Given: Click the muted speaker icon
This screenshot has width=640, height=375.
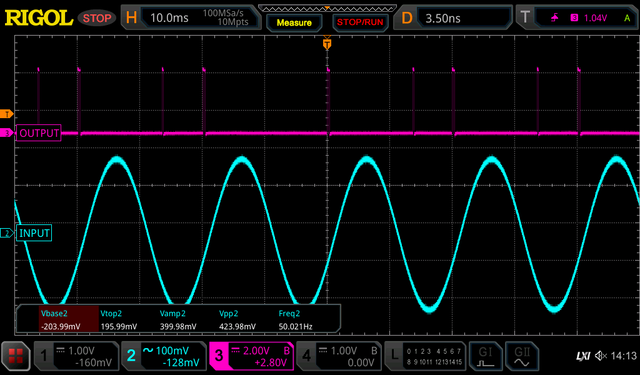Looking at the screenshot, I should click(601, 356).
